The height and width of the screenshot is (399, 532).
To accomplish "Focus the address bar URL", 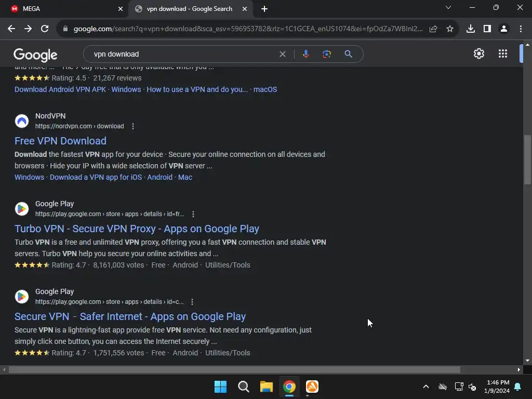I will 248,29.
